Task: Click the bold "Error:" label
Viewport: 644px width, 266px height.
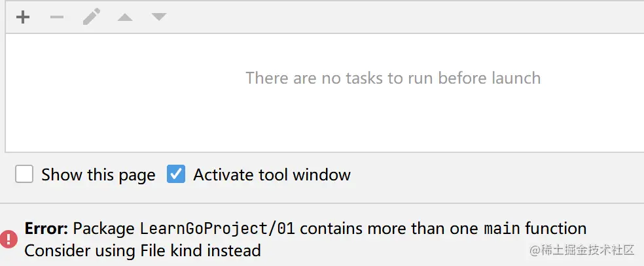Action: coord(46,229)
